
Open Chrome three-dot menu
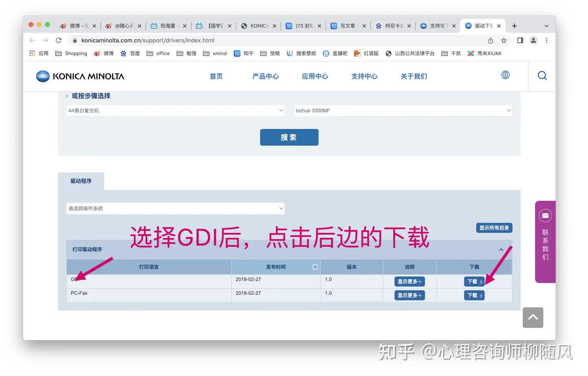click(546, 40)
